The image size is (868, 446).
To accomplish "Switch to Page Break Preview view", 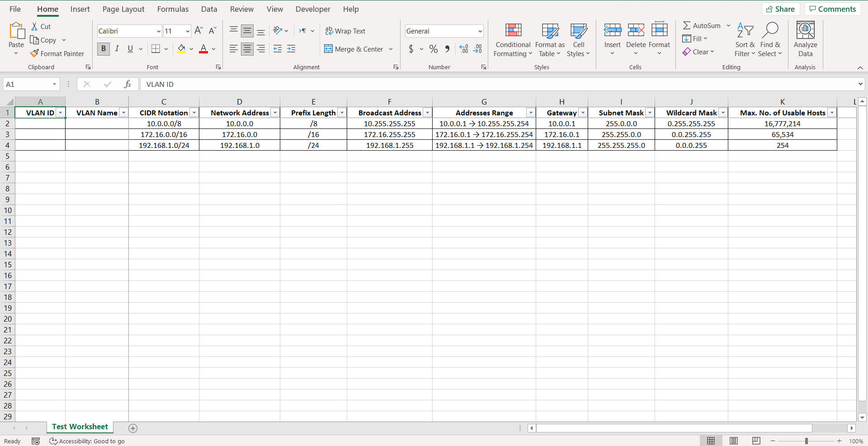I will (756, 441).
